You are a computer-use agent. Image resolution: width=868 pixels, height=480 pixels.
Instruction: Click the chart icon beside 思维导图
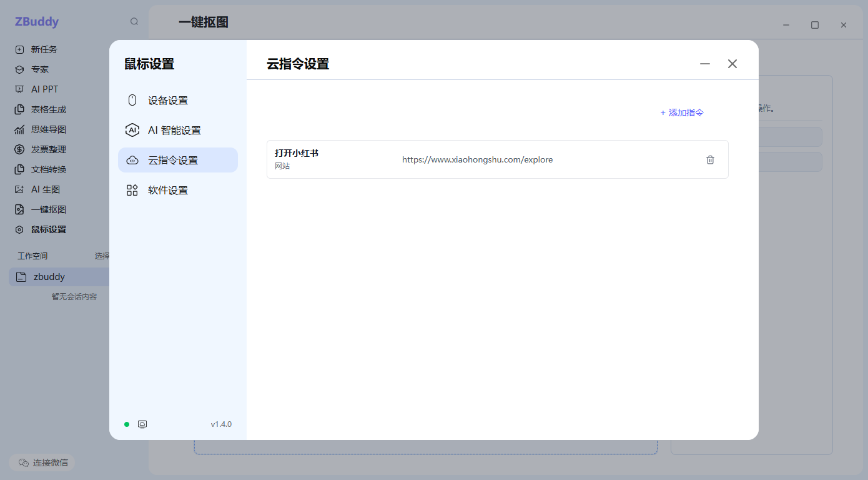pyautogui.click(x=19, y=129)
